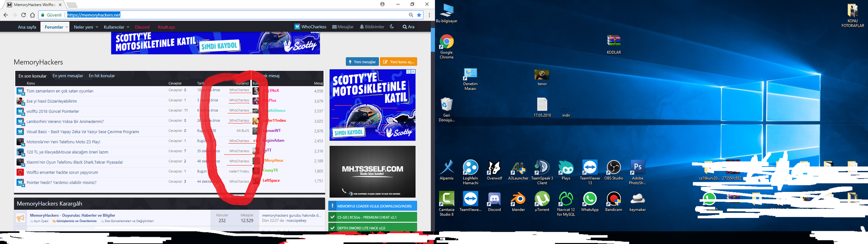
Task: Switch to En son konular tab
Action: point(32,76)
